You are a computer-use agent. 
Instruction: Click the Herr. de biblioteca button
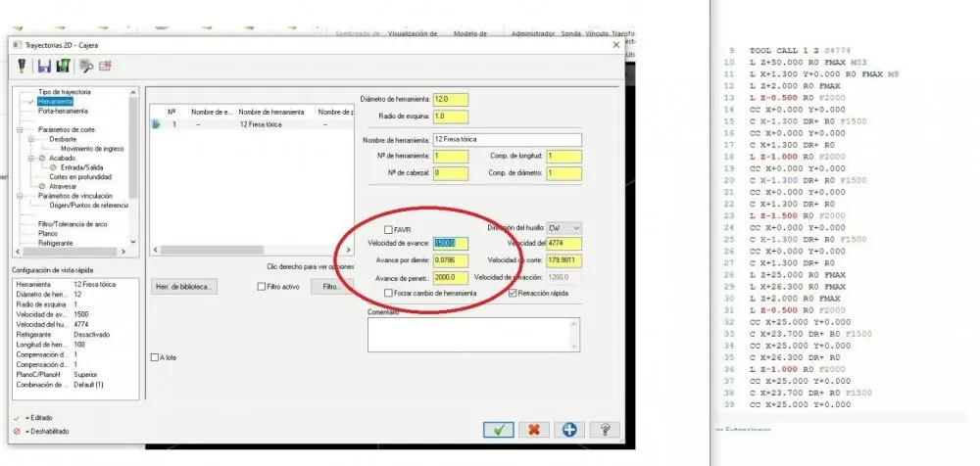[184, 287]
